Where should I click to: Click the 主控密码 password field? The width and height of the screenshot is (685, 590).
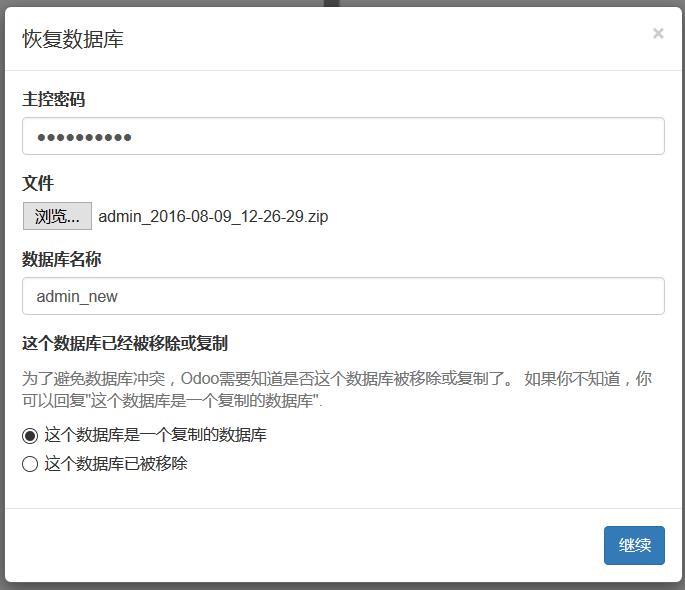click(x=343, y=136)
